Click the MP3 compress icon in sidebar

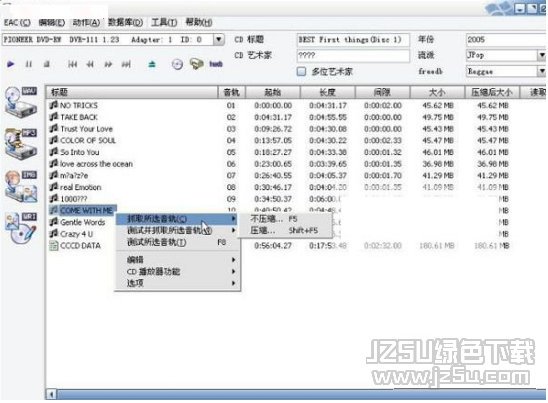[x=21, y=144]
